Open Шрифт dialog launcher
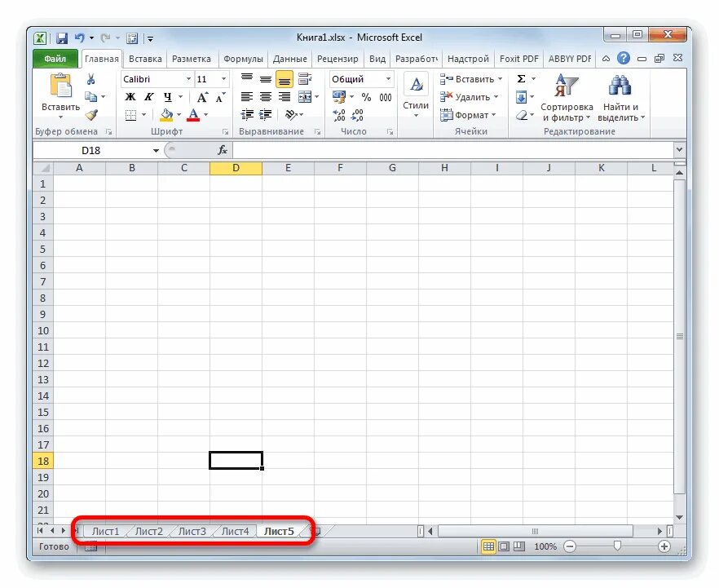 click(225, 132)
